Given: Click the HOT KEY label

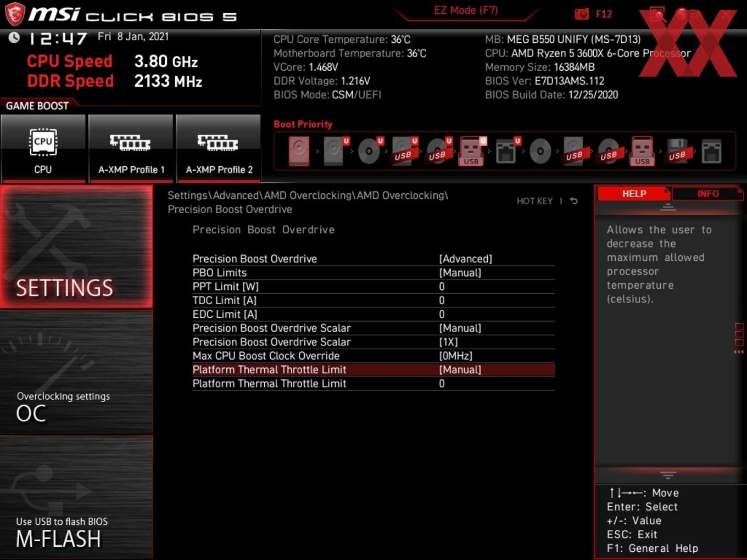Looking at the screenshot, I should 534,201.
